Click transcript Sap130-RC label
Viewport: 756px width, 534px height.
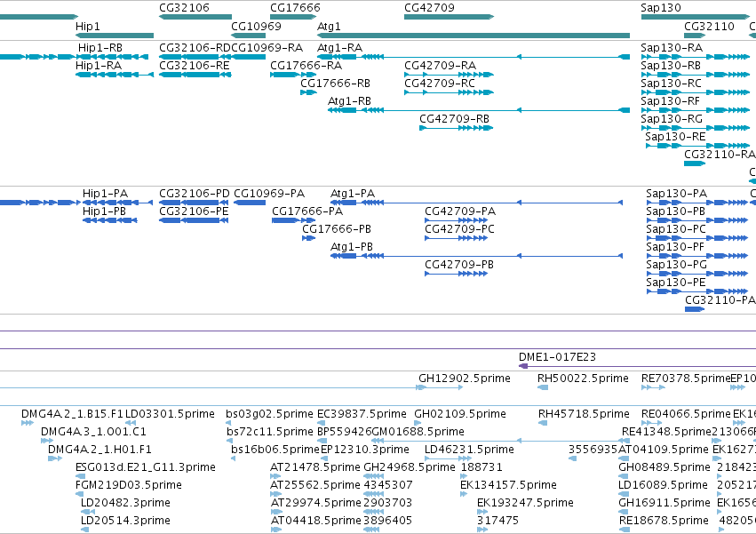coord(671,84)
